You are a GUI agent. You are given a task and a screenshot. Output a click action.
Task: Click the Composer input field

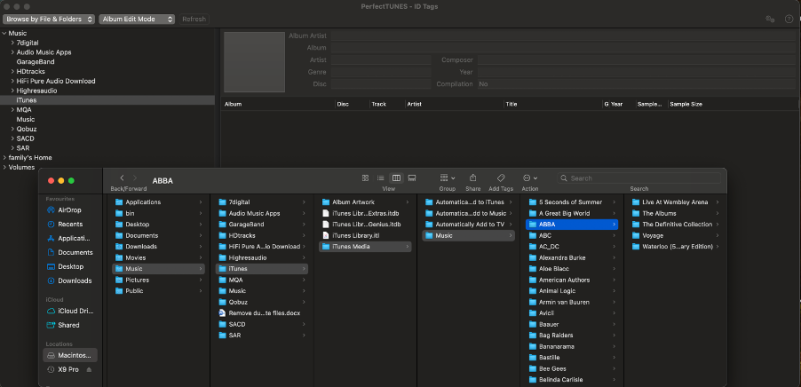point(637,60)
